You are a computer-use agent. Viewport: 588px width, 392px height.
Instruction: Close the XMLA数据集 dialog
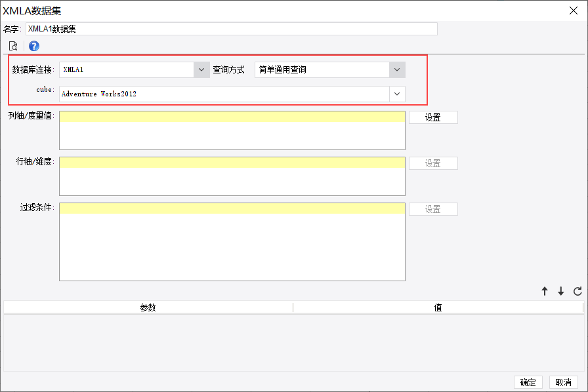[574, 10]
